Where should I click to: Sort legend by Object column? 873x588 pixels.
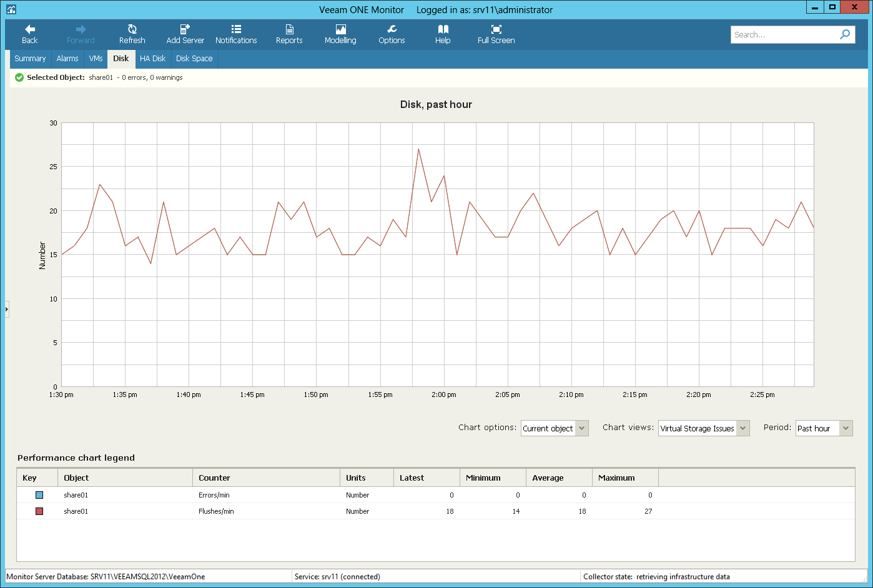click(125, 478)
